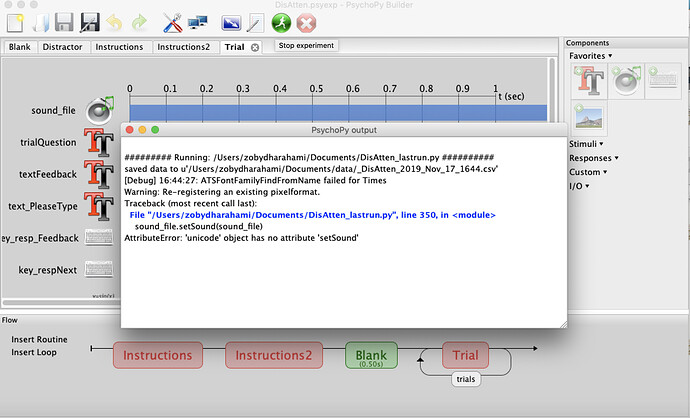Image resolution: width=690 pixels, height=418 pixels.
Task: Click the textFeedback component label
Action: [48, 174]
